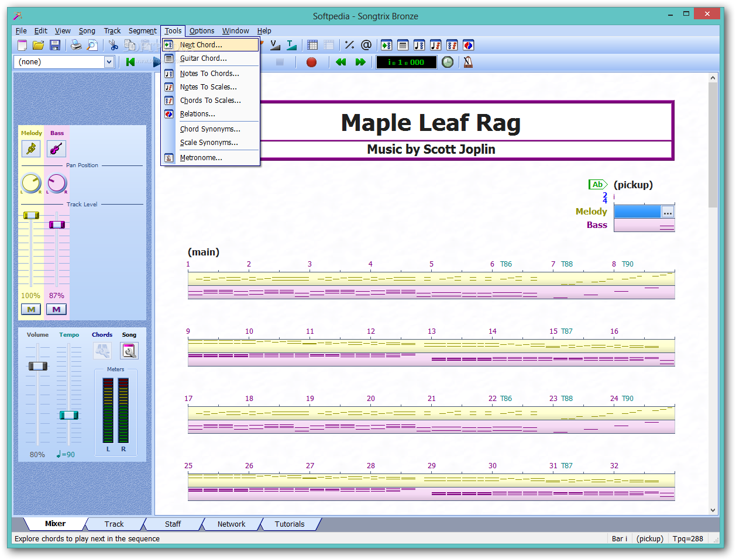The width and height of the screenshot is (736, 560).
Task: Click the Save floppy disk icon
Action: coord(55,45)
